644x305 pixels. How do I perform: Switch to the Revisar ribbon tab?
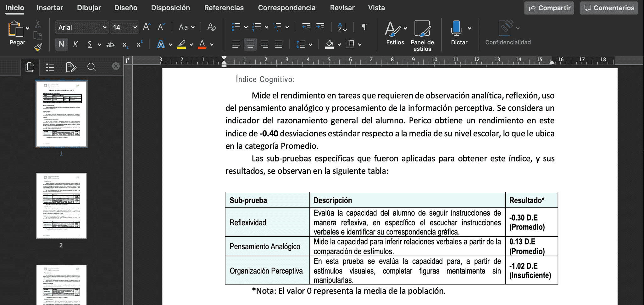tap(342, 8)
